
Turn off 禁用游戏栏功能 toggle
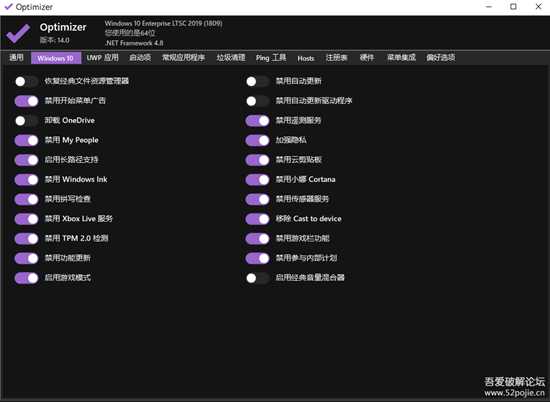click(257, 239)
